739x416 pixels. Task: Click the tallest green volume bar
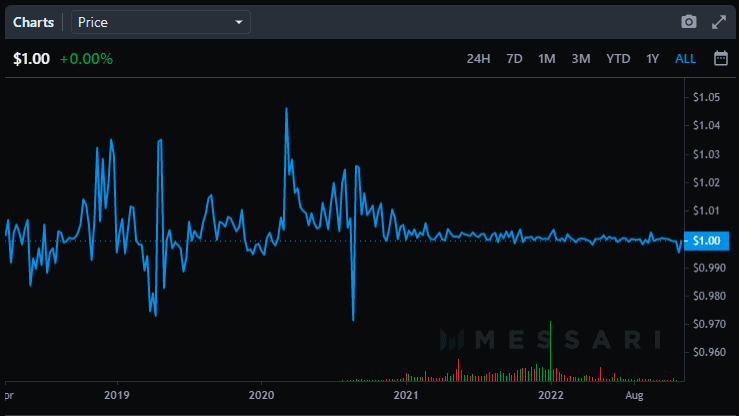(x=551, y=352)
